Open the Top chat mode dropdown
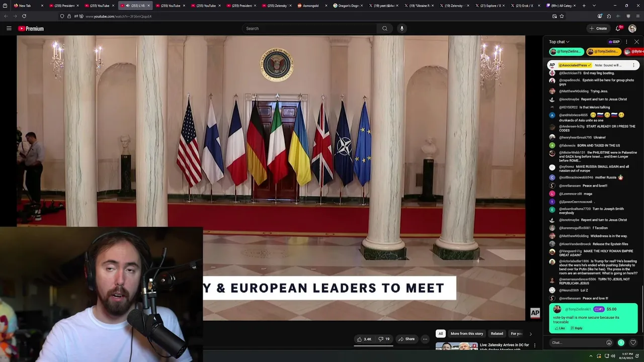 559,42
